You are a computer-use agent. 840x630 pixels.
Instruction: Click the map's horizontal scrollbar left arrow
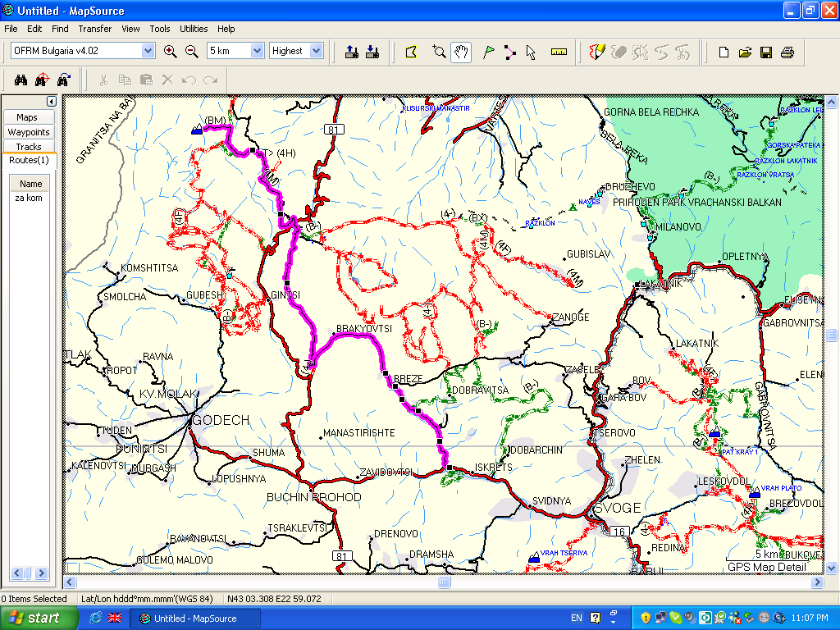[x=71, y=582]
